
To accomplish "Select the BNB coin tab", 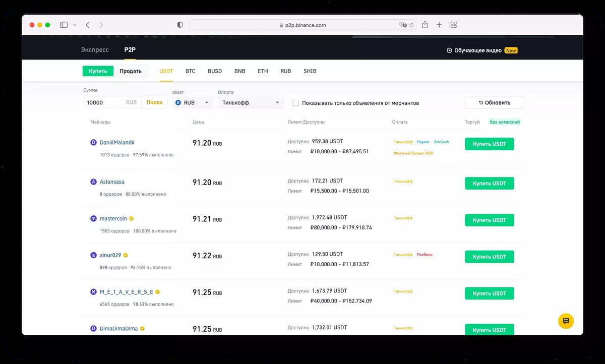I will coord(240,71).
